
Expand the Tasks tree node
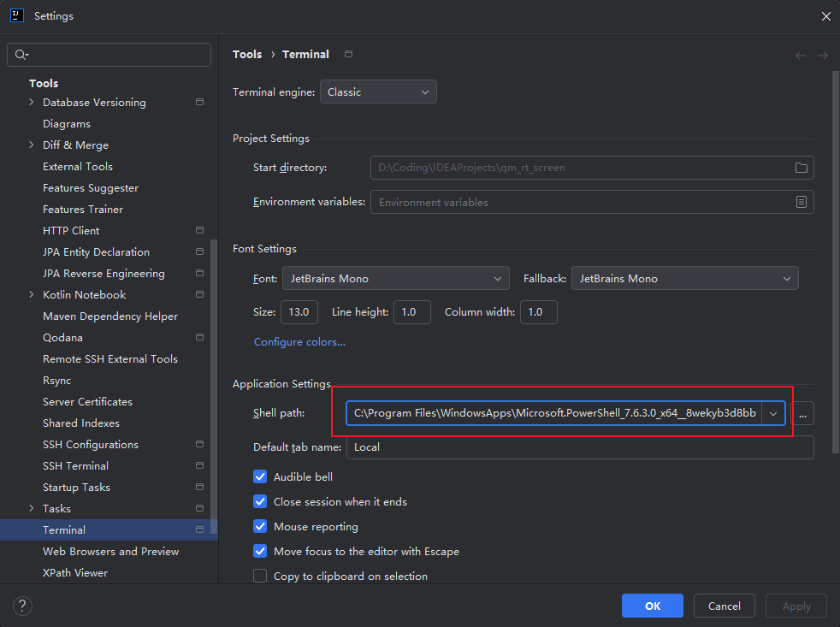tap(31, 508)
